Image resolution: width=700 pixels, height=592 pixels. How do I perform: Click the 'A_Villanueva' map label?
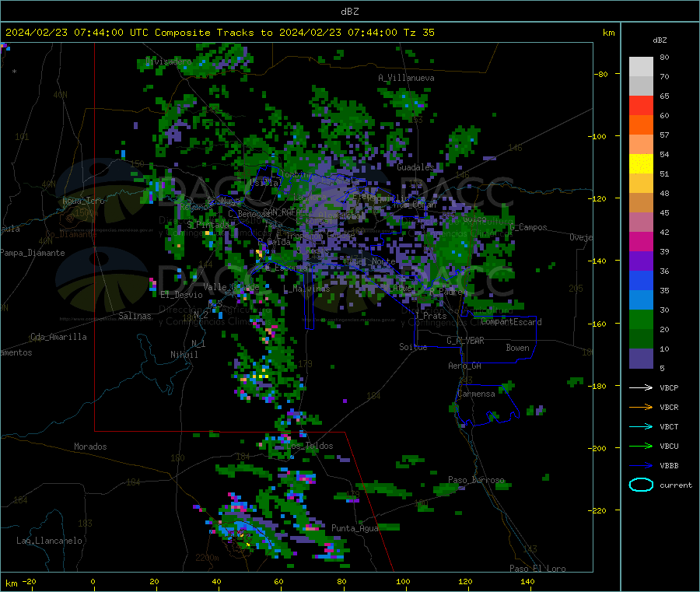(406, 78)
